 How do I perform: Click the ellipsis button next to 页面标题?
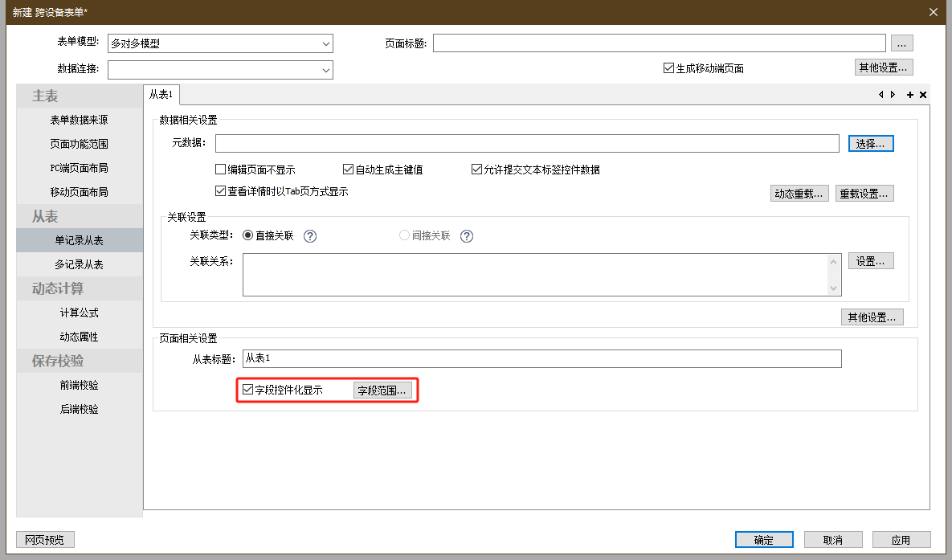[x=902, y=43]
